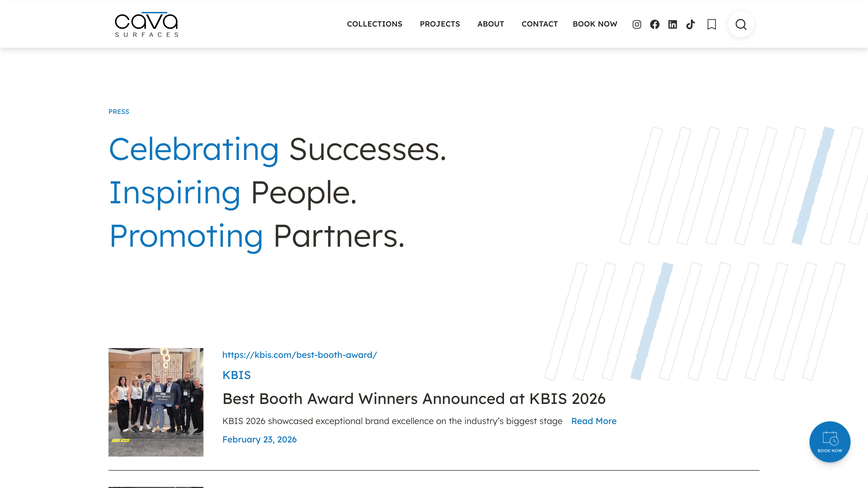Select Book Now in the navigation bar

click(x=595, y=24)
